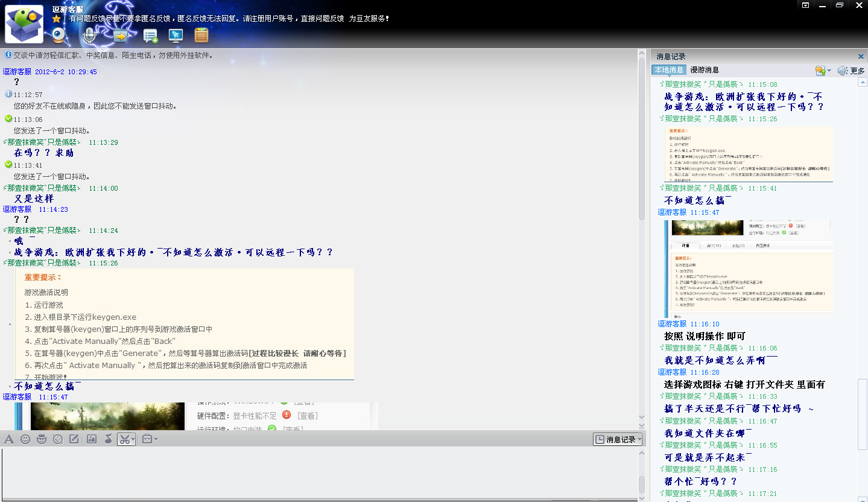Open the send file folder icon
868x502 pixels.
pos(121,36)
